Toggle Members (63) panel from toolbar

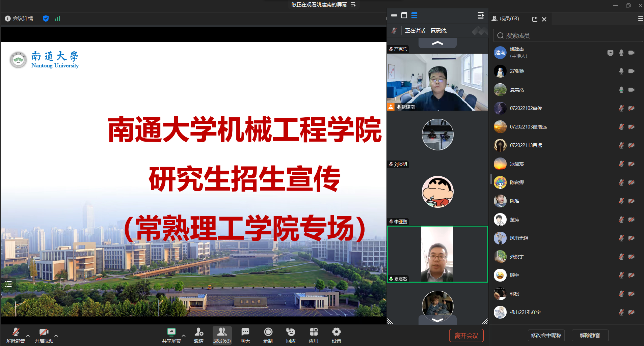(222, 335)
